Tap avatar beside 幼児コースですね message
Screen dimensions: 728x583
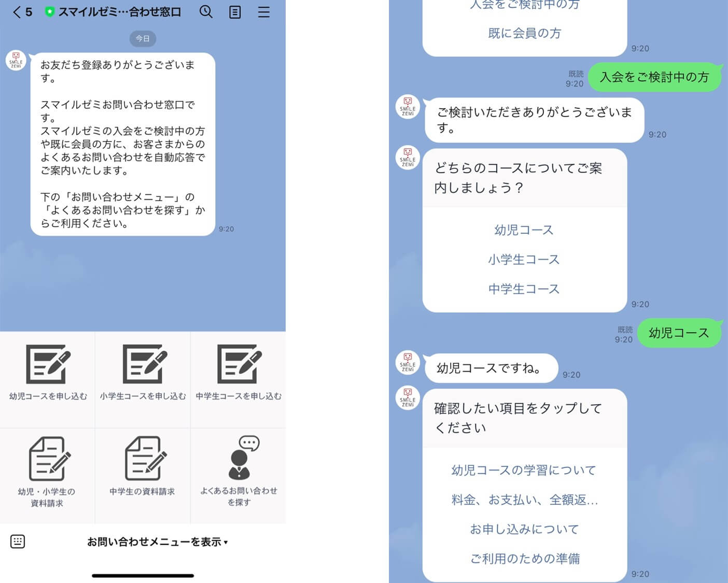pyautogui.click(x=408, y=362)
